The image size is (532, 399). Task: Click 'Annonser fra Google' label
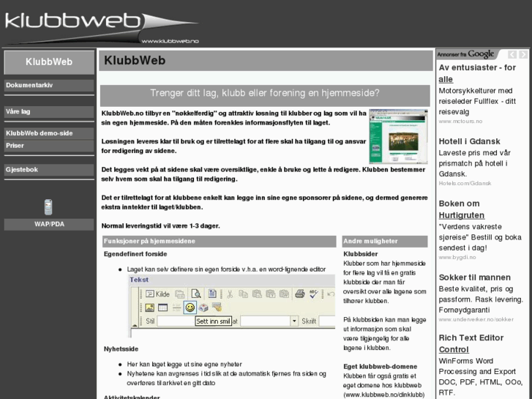[465, 54]
